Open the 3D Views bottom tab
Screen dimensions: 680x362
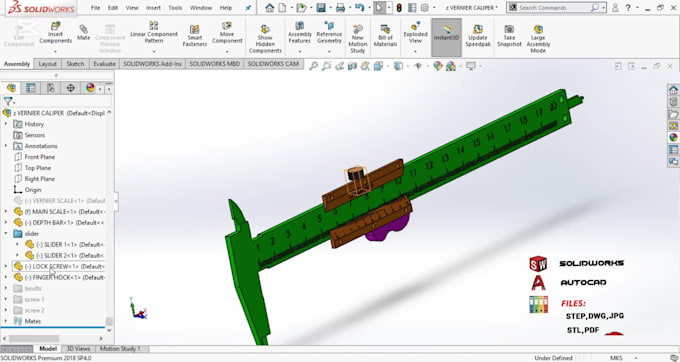(x=78, y=349)
